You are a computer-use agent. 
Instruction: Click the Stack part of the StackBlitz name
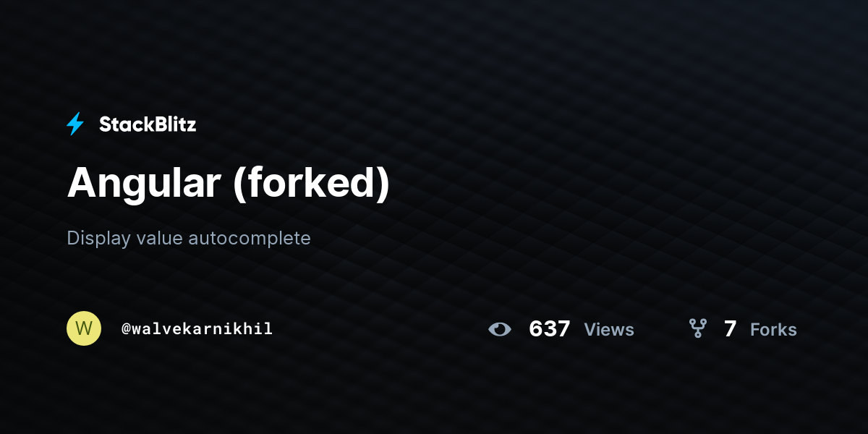coord(123,124)
